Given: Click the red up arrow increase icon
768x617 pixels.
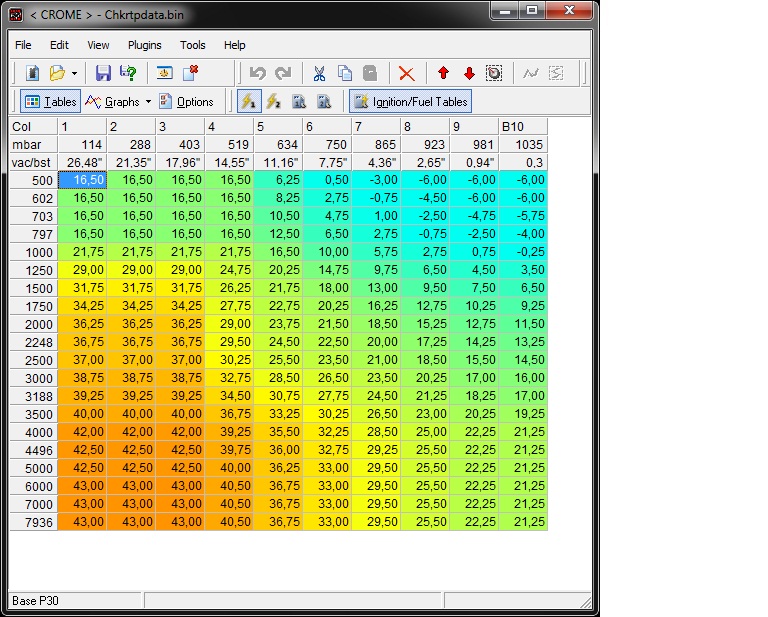Looking at the screenshot, I should (444, 73).
